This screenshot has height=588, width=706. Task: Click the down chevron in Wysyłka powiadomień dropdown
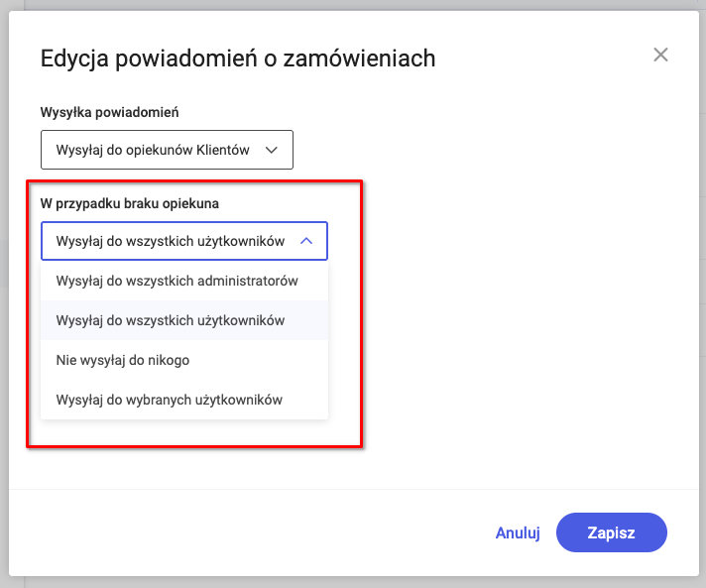point(272,150)
